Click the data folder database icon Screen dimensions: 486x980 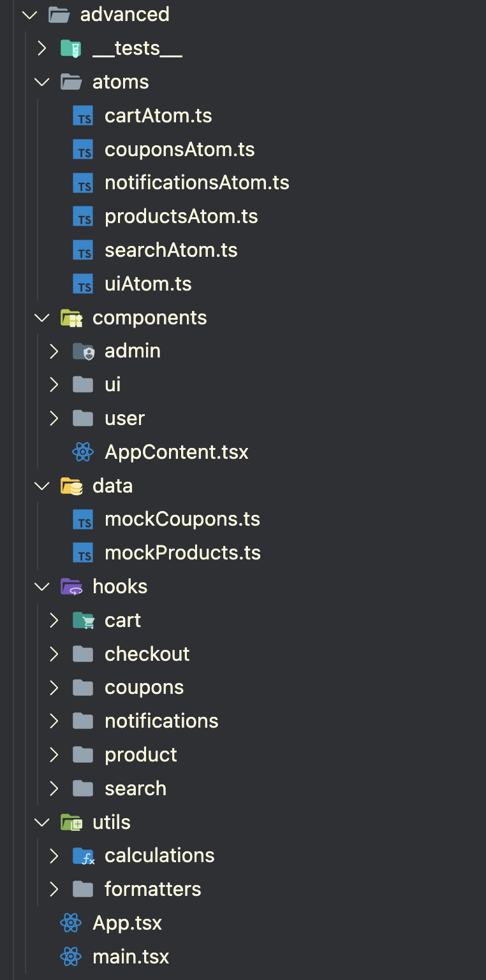[x=71, y=486]
